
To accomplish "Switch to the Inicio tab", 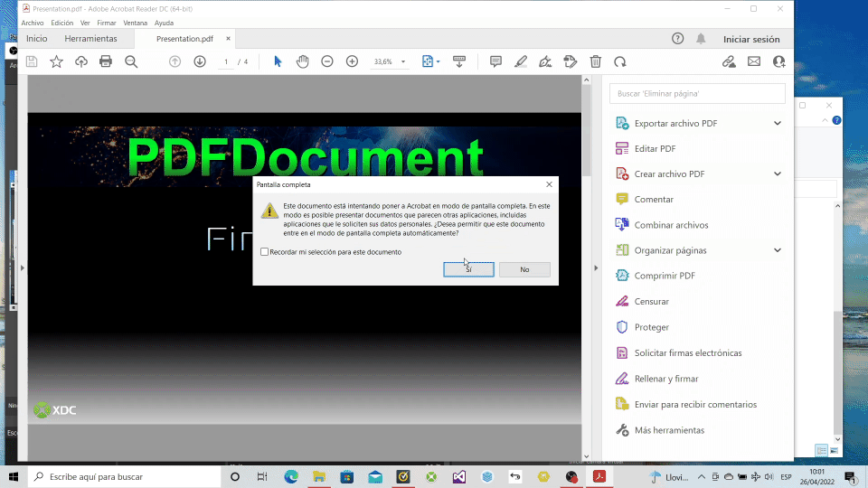I will tap(36, 38).
